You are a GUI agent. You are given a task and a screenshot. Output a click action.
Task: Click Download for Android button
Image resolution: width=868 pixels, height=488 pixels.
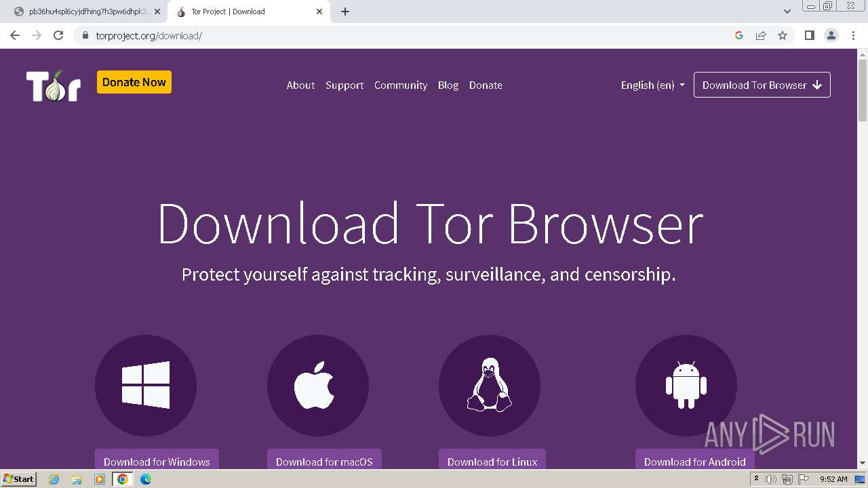[x=695, y=459]
